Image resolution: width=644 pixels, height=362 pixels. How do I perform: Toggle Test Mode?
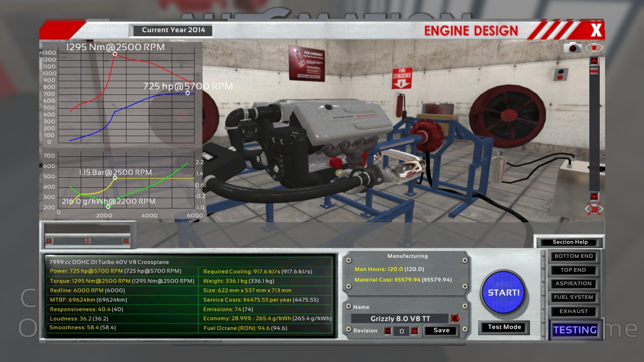(x=504, y=327)
